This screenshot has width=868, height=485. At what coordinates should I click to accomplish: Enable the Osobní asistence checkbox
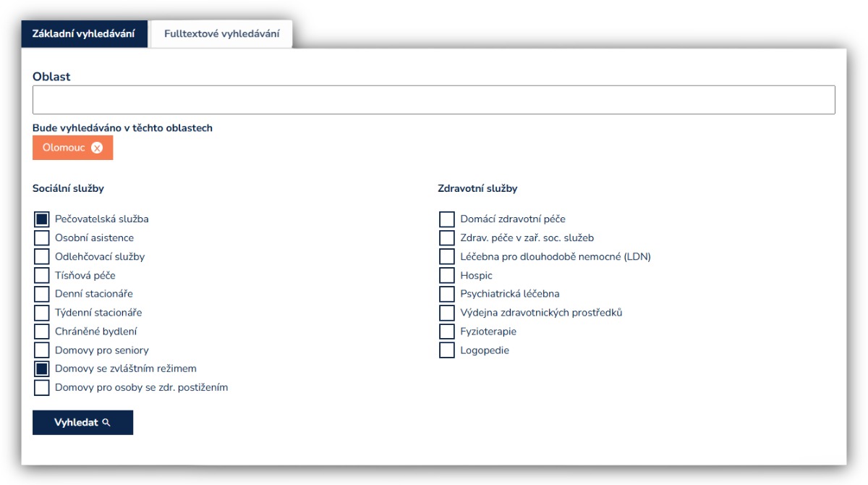pyautogui.click(x=42, y=238)
